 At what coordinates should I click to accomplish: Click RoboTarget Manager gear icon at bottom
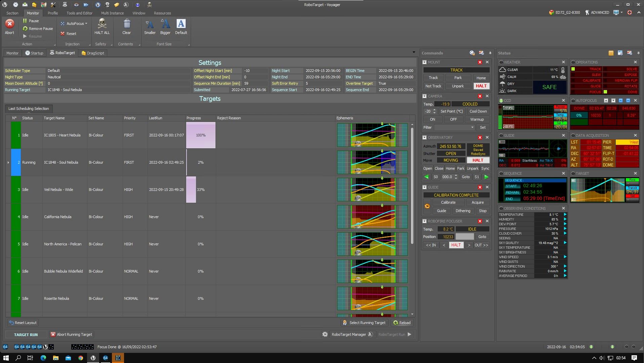click(x=325, y=334)
